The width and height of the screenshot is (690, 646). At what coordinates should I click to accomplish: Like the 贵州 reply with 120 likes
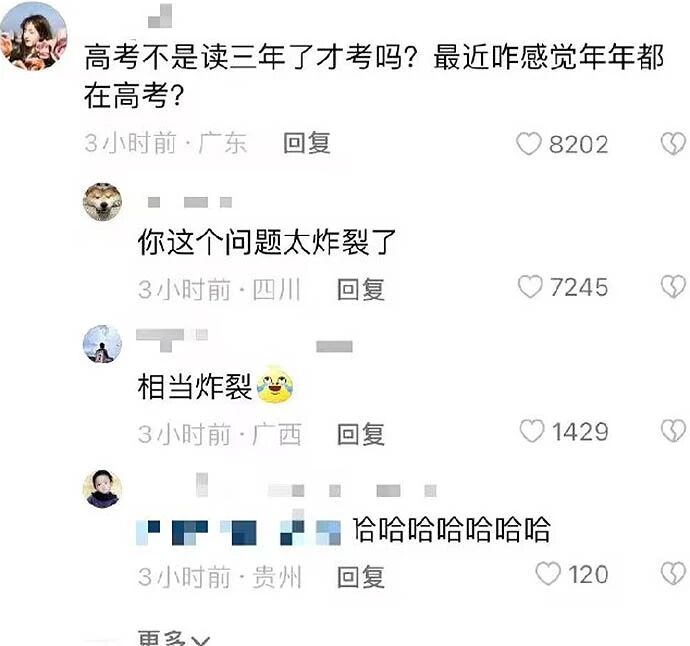point(548,574)
